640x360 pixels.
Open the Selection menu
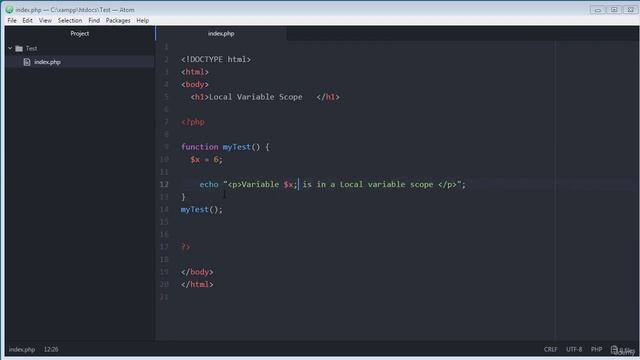(x=70, y=20)
